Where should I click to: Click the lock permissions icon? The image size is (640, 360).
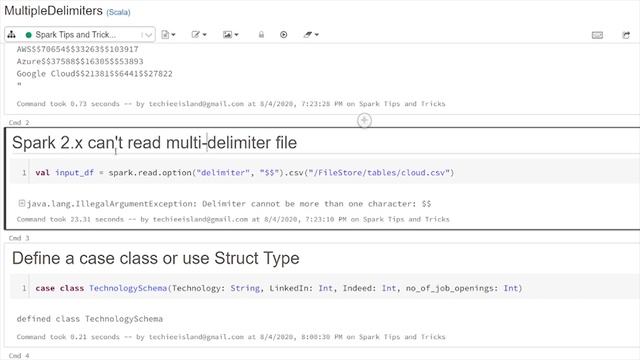tap(261, 35)
